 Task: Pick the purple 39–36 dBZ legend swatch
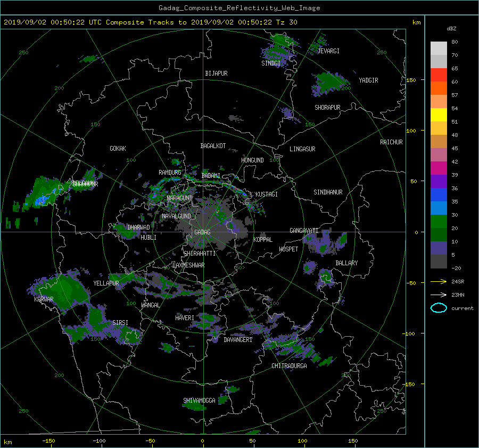[439, 182]
